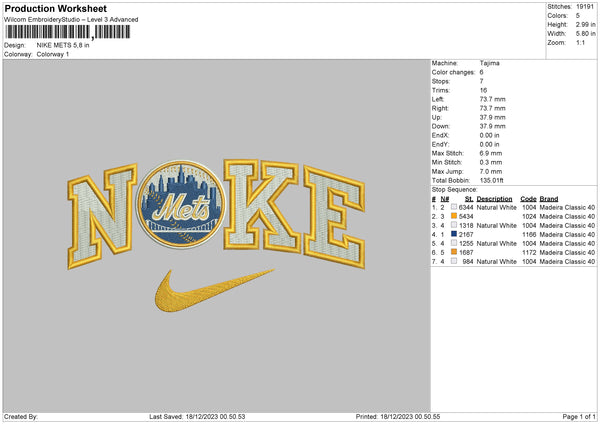Click the Down label in the stats list

coord(440,126)
